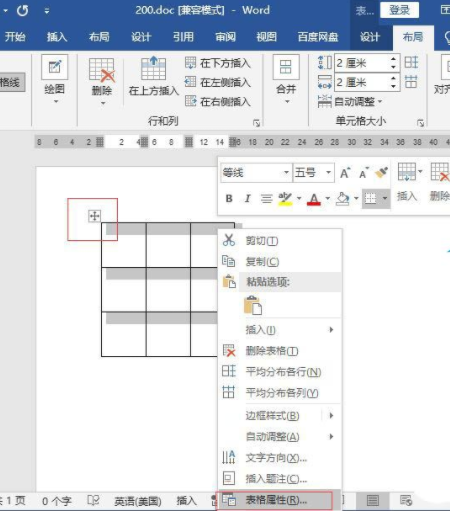The width and height of the screenshot is (450, 511).
Task: Apply the yellow text highlight color
Action: [x=285, y=199]
